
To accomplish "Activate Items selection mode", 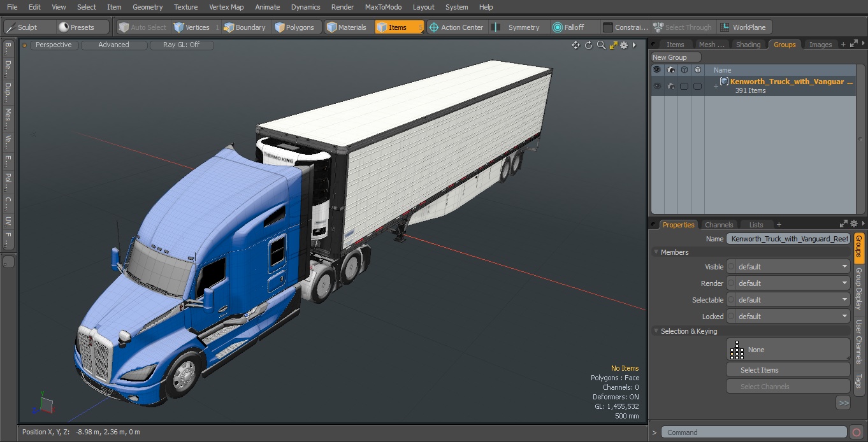I will 398,27.
